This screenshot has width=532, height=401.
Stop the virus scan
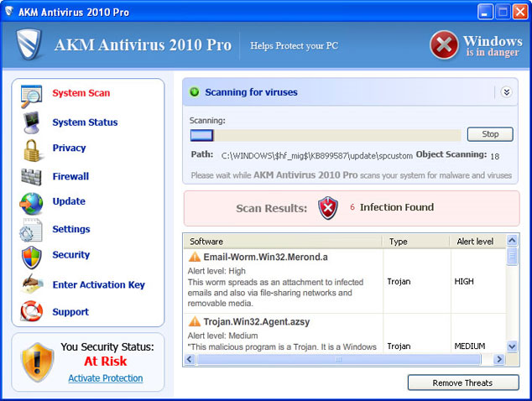point(490,134)
